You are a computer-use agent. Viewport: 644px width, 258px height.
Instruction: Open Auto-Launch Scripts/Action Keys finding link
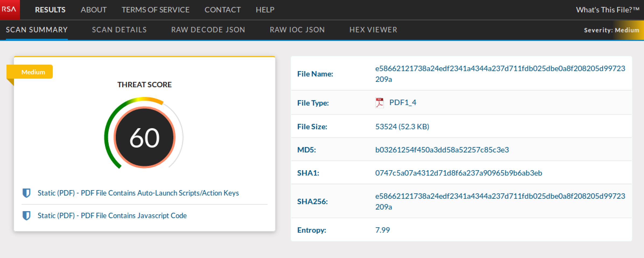tap(138, 193)
